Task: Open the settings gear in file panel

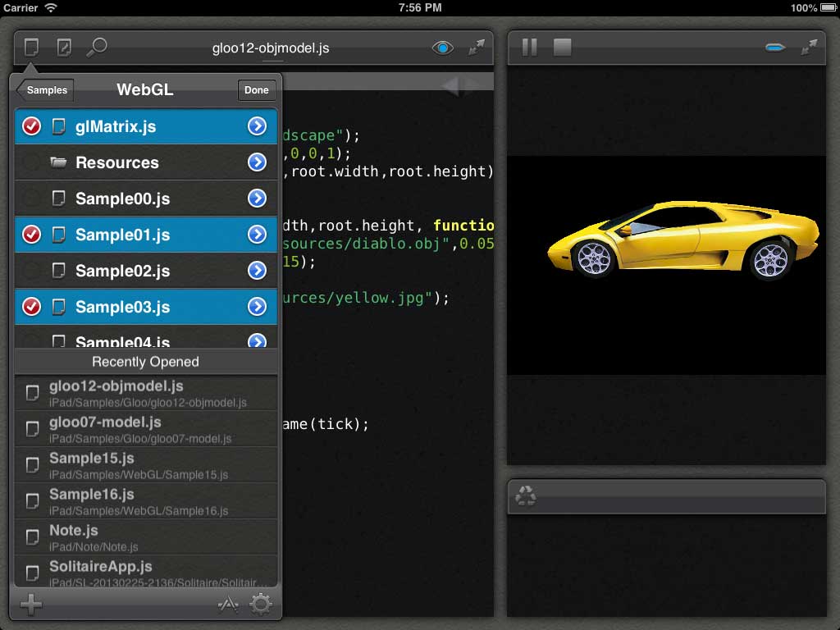Action: pos(261,605)
